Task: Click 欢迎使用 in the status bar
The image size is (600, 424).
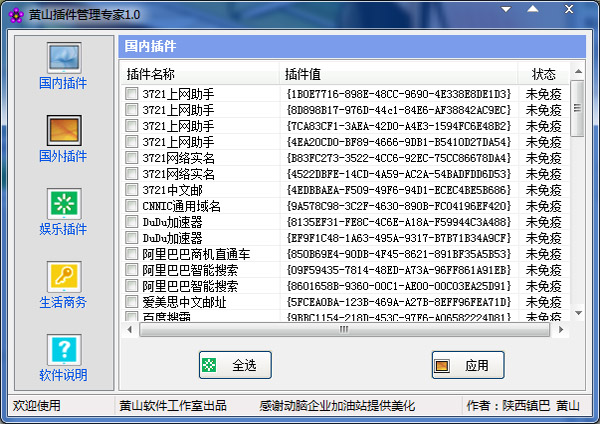Action: point(37,406)
